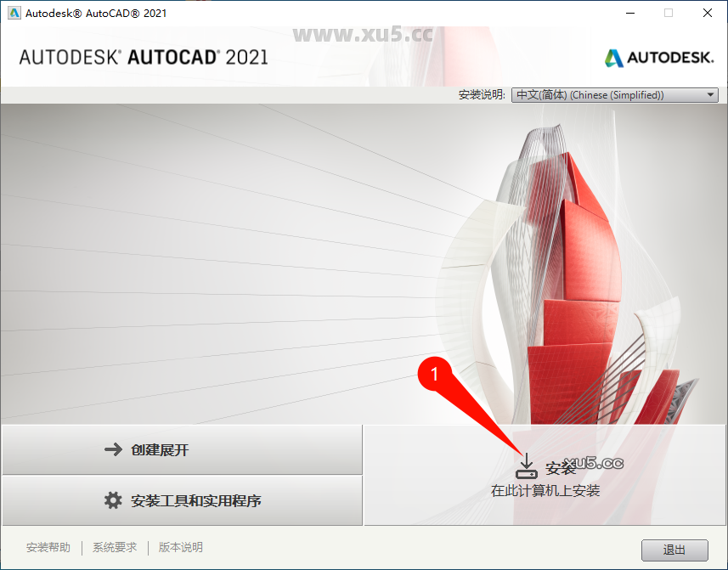Click the 退出 button to exit
The image size is (728, 570).
click(x=674, y=550)
